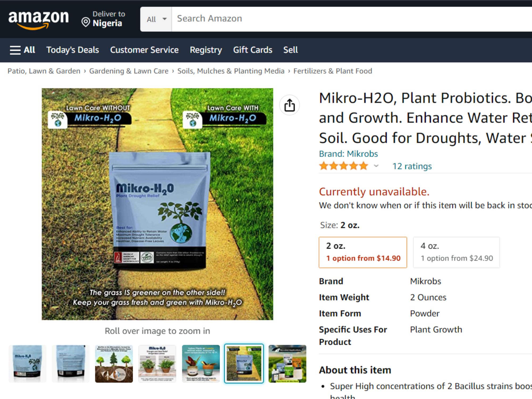Click the five-star rating icons

(344, 166)
